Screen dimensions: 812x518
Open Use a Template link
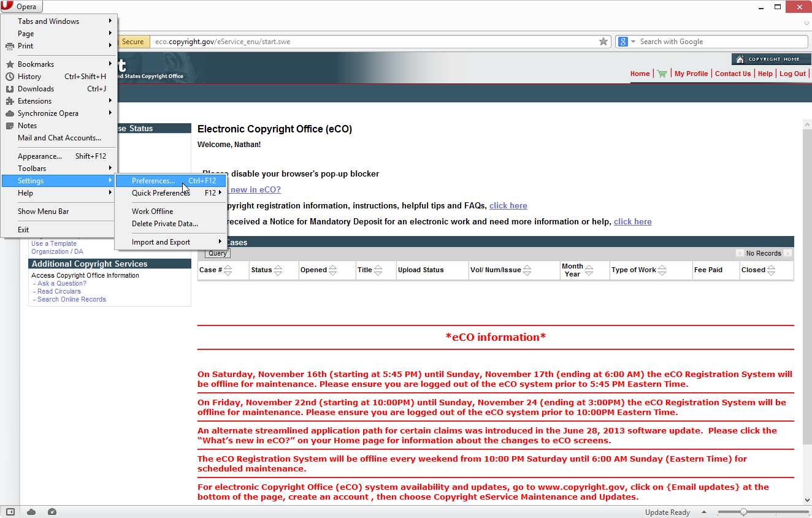tap(54, 243)
